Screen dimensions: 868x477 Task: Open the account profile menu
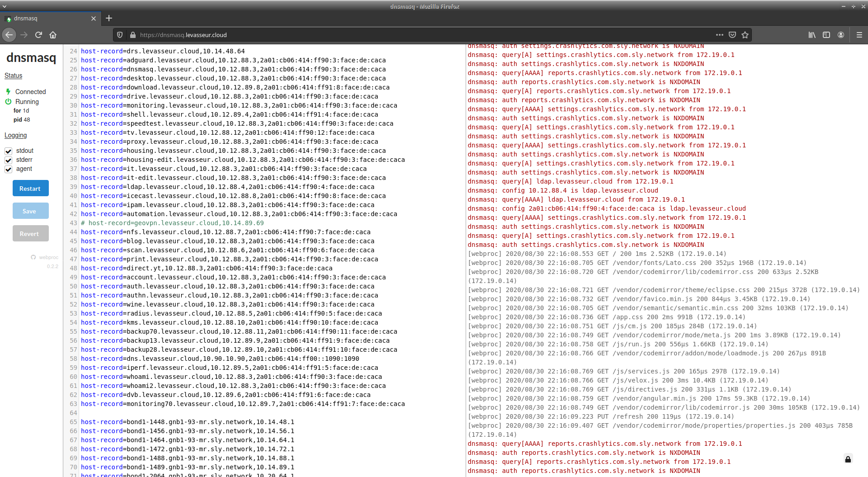(x=842, y=35)
